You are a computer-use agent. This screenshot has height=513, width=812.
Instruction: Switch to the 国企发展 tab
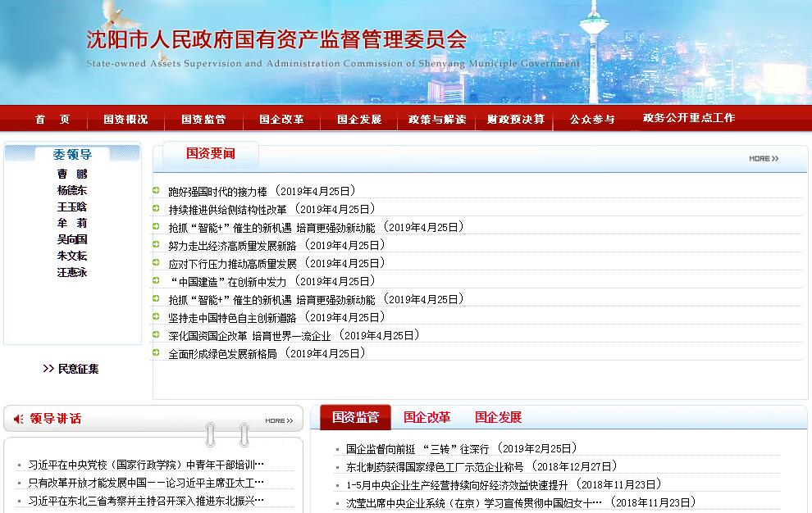coord(498,417)
